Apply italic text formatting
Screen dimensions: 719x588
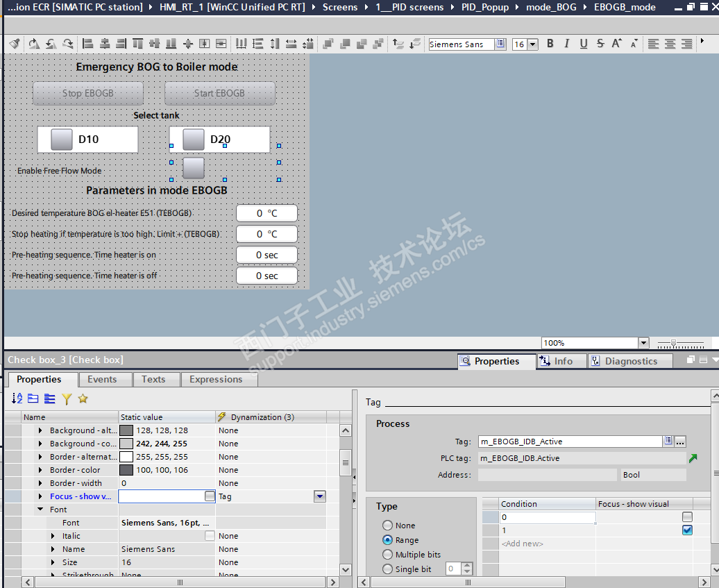click(567, 44)
